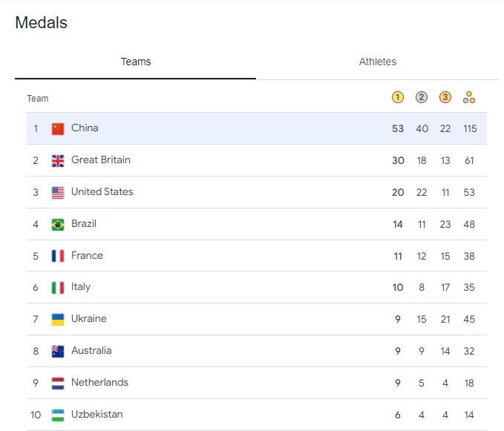Click the Netherlands flag icon

pos(58,383)
